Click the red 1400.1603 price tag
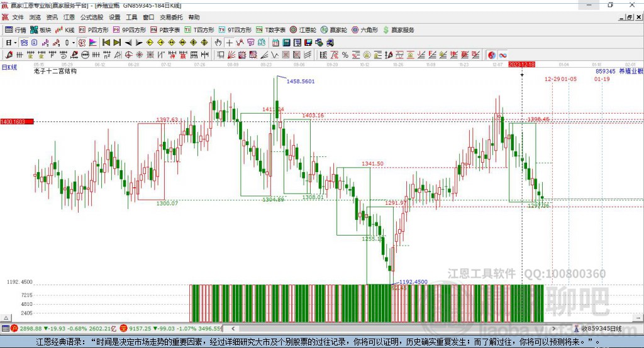Viewport: 644px width, 348px height. pyautogui.click(x=17, y=122)
